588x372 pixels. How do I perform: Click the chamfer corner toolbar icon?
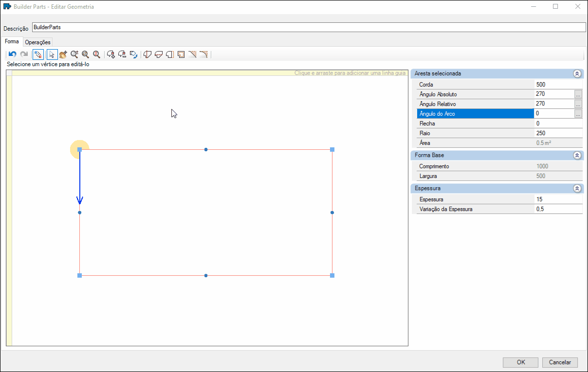point(192,54)
